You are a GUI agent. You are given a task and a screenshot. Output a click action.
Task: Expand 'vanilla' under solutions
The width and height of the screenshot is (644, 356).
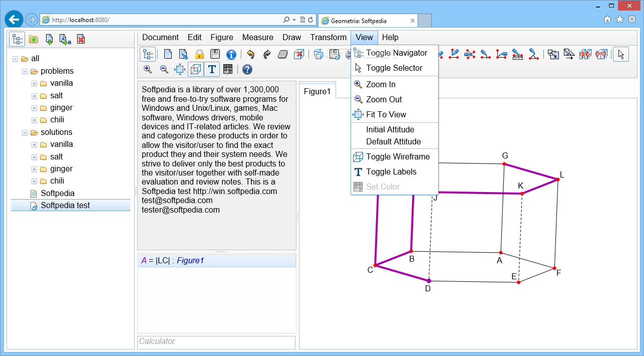coord(34,144)
